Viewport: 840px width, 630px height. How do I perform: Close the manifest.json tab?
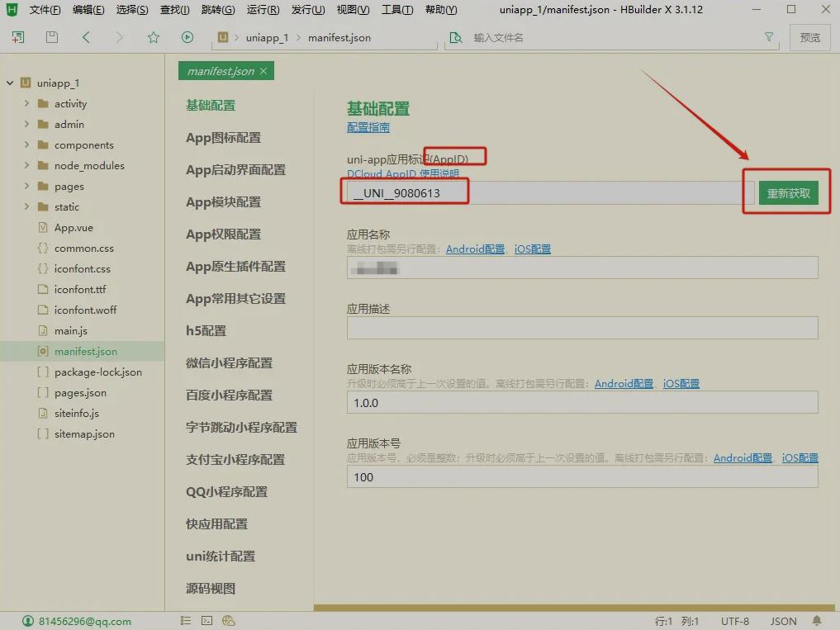263,71
